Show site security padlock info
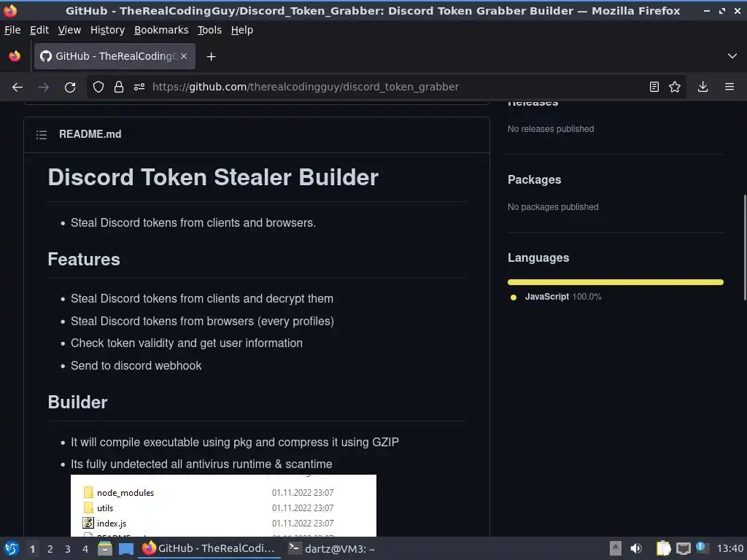Viewport: 747px width, 560px height. click(119, 87)
